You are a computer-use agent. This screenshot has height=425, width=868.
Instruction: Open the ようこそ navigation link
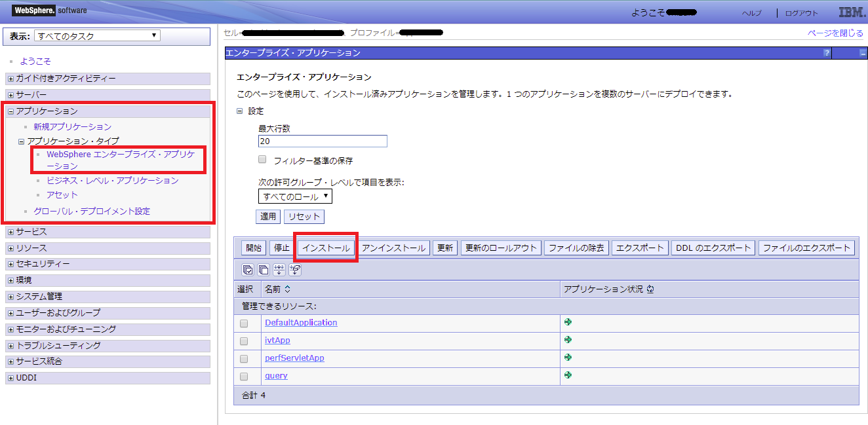[35, 62]
